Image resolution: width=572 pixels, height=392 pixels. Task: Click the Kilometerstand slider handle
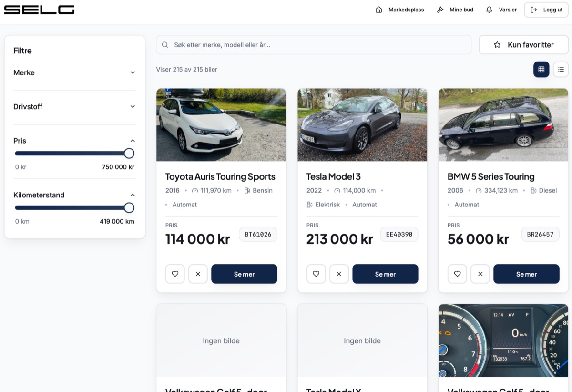(129, 208)
